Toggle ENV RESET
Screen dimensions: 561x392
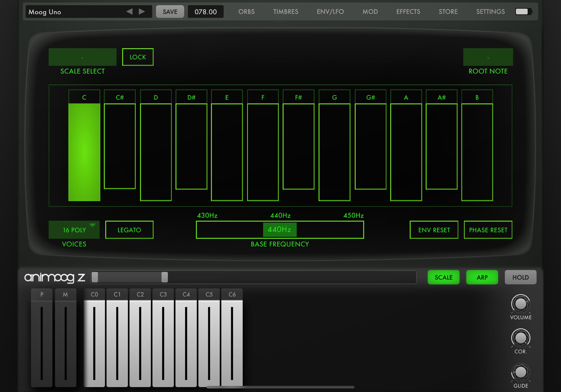pos(434,230)
